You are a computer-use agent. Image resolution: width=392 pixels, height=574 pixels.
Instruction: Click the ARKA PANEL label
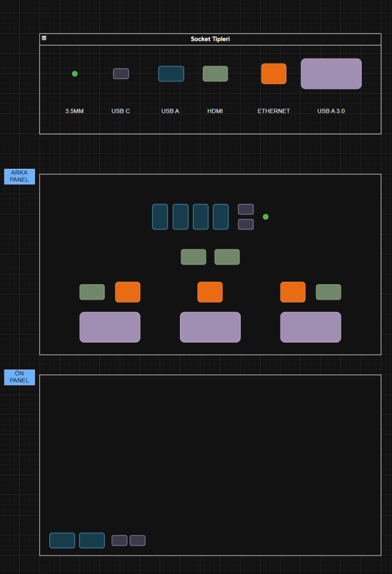[x=20, y=176]
